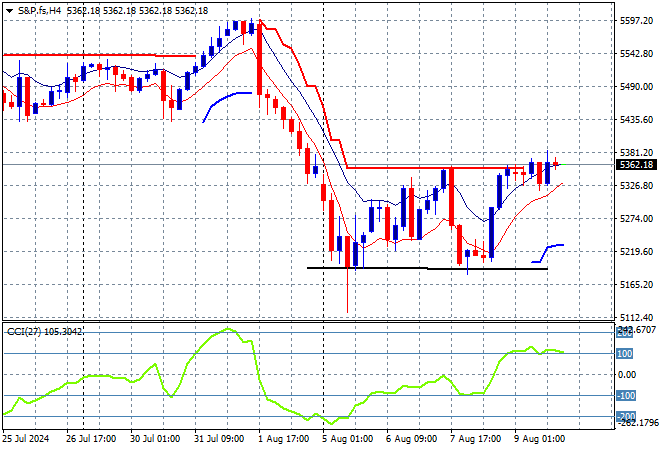Click the 26 Jul 17:00 time label
Image resolution: width=660 pixels, height=450 pixels.
(x=91, y=439)
